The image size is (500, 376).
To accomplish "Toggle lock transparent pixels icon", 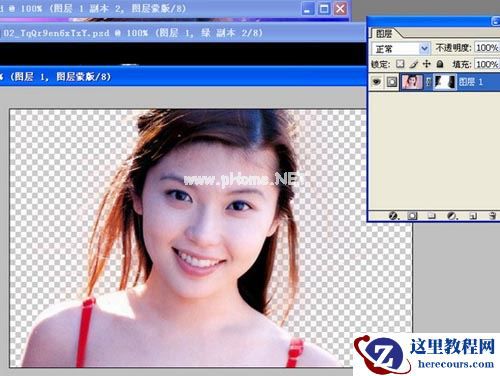I will pos(400,64).
